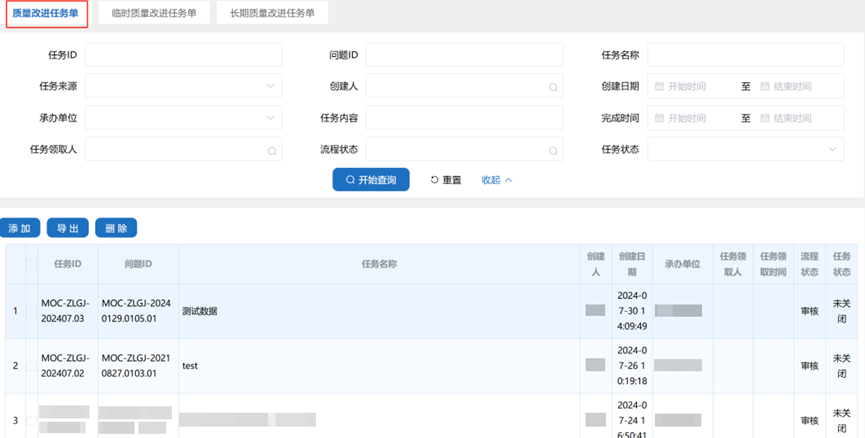Click search icon in 任务领取人 field
This screenshot has width=865, height=438.
pyautogui.click(x=271, y=151)
